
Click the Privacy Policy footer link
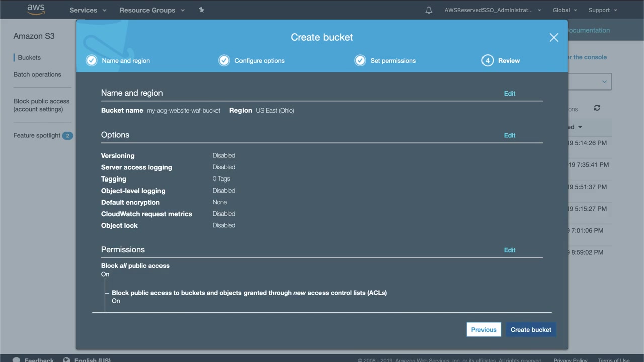click(x=571, y=360)
